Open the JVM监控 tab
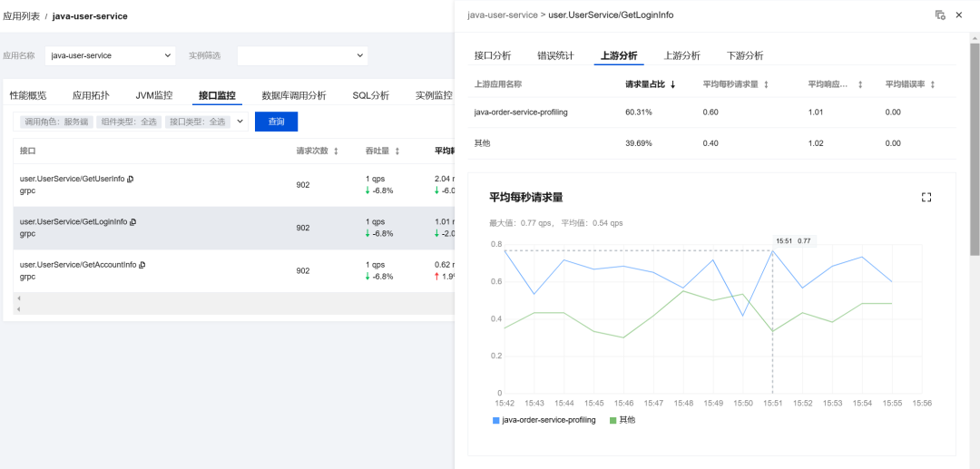The image size is (980, 469). click(x=153, y=95)
